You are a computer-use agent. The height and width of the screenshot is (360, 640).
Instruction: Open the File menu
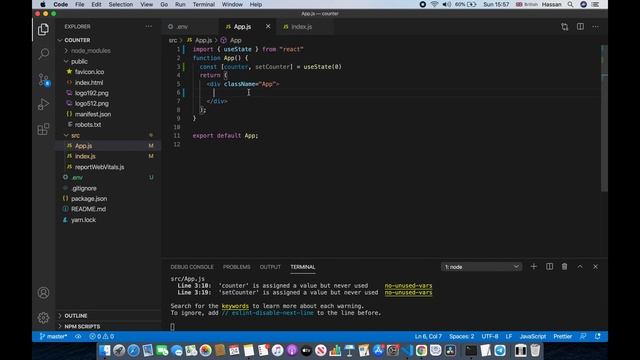click(x=80, y=4)
